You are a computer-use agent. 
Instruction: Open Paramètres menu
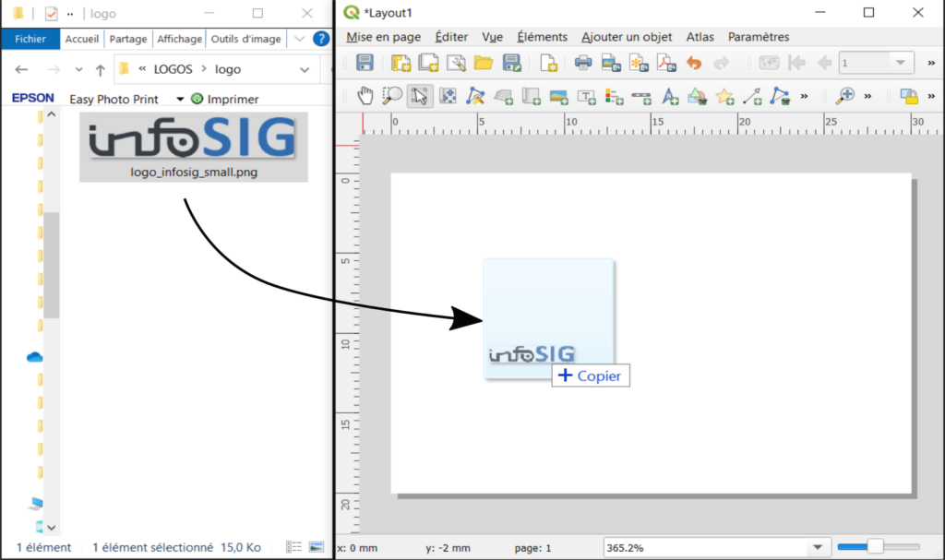point(759,37)
